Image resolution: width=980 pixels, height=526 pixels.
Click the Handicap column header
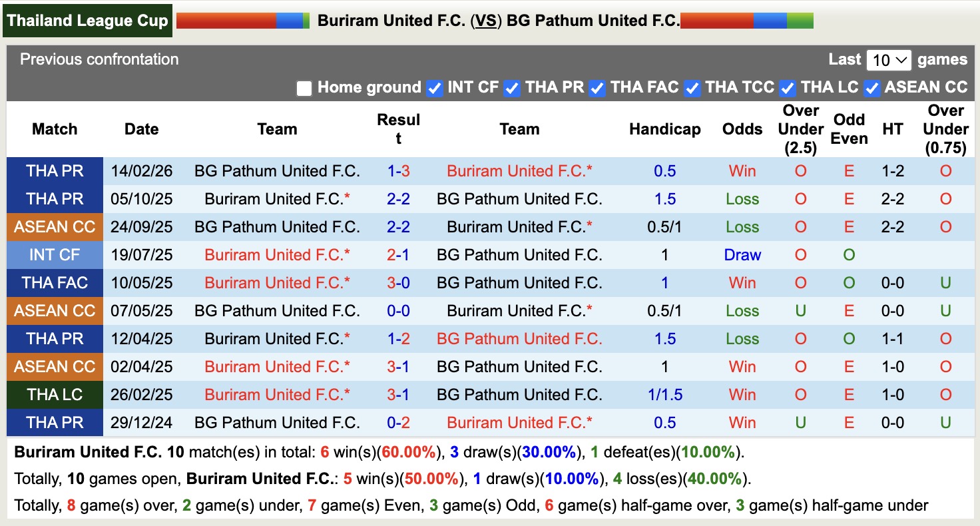[664, 129]
